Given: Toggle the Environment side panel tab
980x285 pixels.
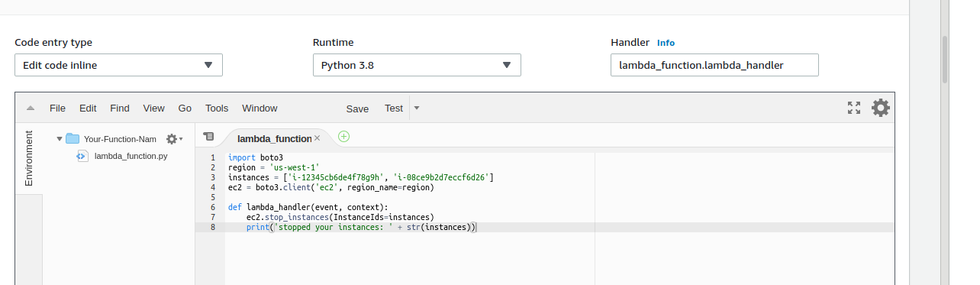Looking at the screenshot, I should tap(29, 158).
